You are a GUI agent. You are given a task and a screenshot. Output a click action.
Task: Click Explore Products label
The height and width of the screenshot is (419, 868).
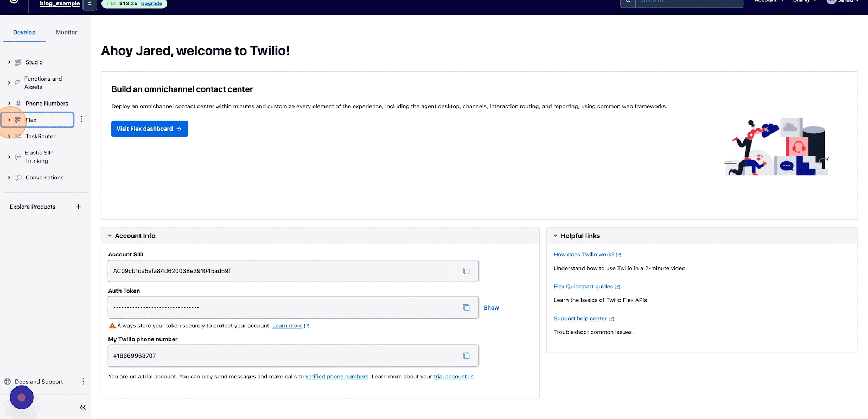33,207
